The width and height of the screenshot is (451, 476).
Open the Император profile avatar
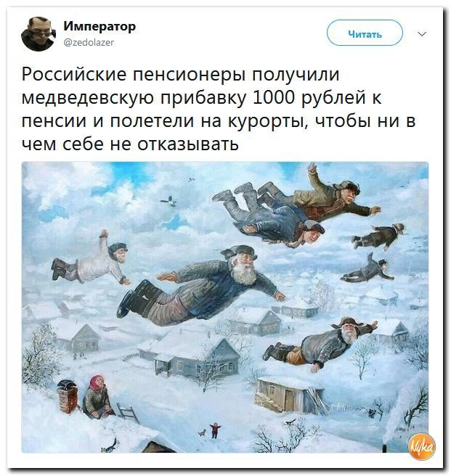[38, 33]
